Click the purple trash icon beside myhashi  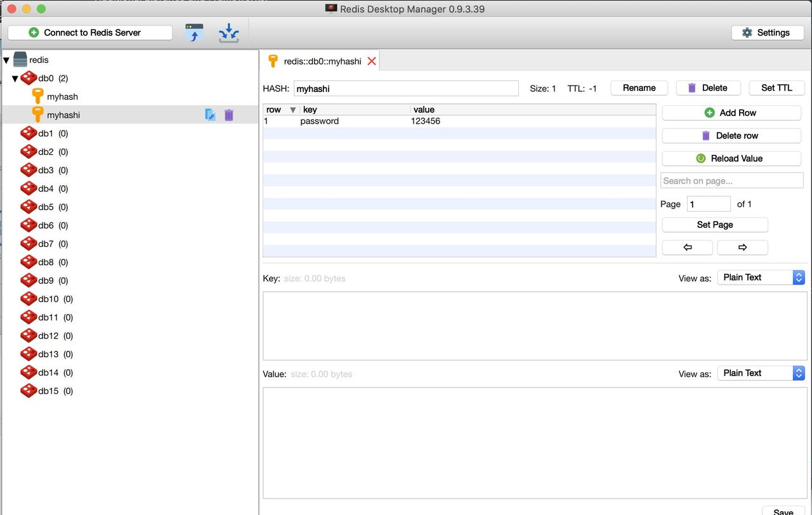click(229, 115)
